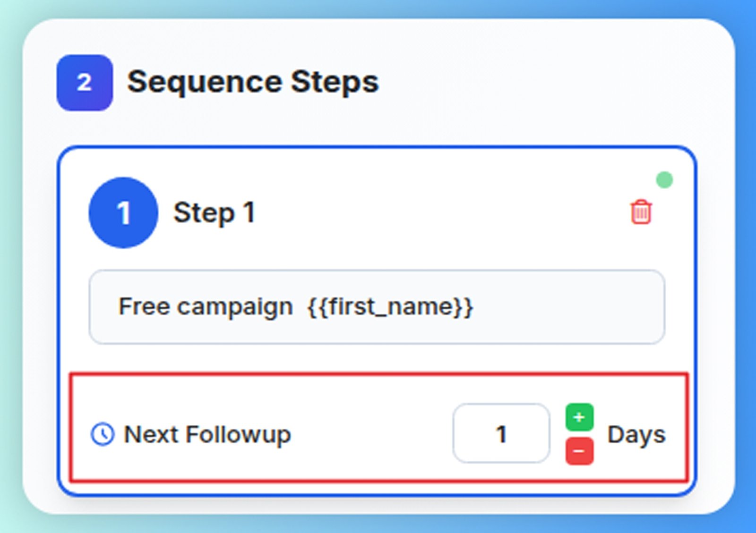Click the green status dot on Step 1
Viewport: 756px width, 533px height.
[x=664, y=180]
